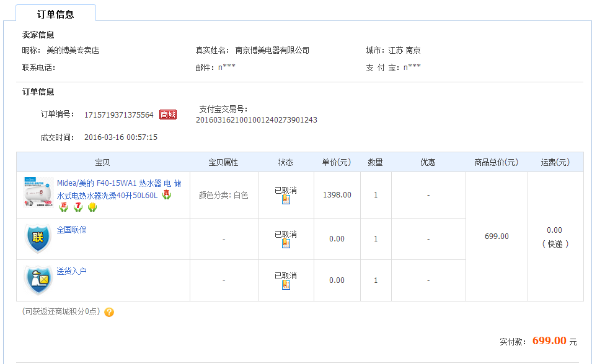Click 已取消 status in the 全国联保 row
Image resolution: width=592 pixels, height=364 pixels.
point(285,234)
